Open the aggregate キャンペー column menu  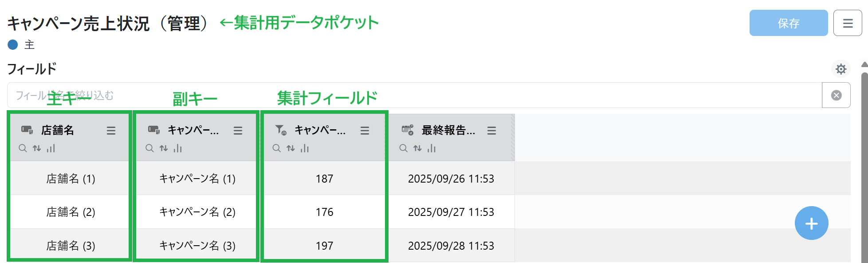point(365,131)
